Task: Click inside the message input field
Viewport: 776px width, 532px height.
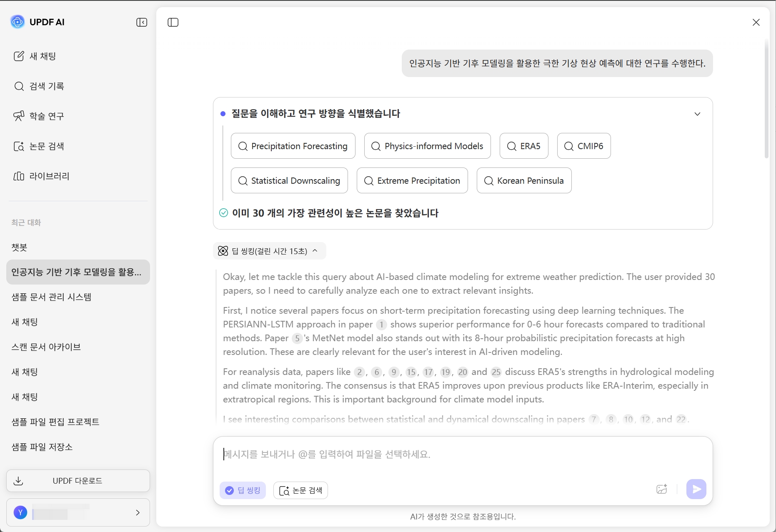Action: 417,455
